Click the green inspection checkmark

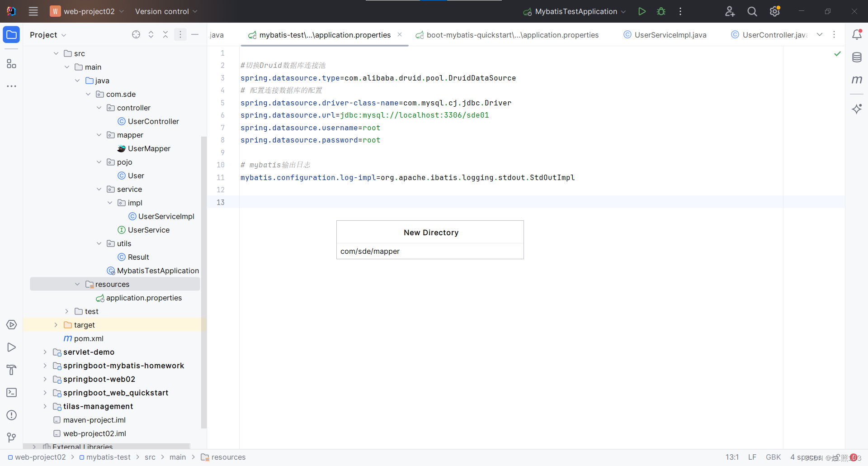(x=837, y=54)
